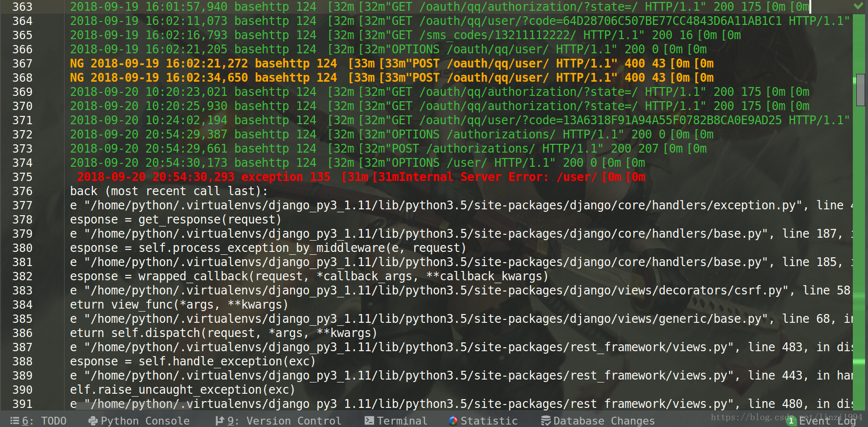The image size is (868, 427).
Task: Click gutter line number 367
Action: coord(22,64)
